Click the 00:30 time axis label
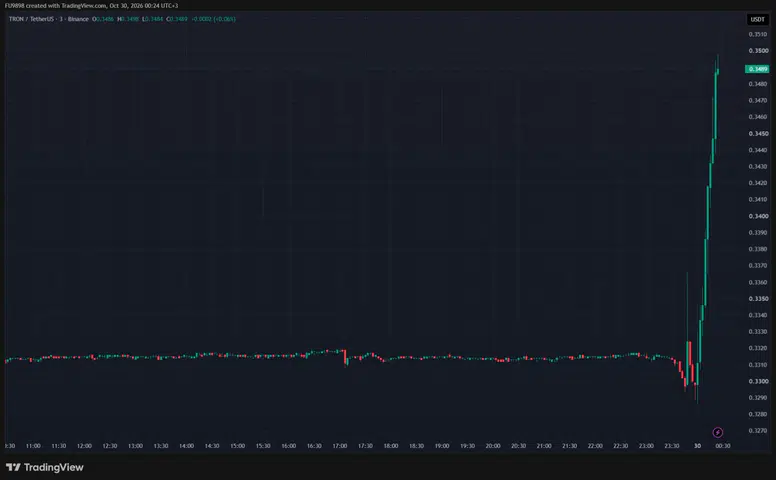The image size is (776, 480). click(723, 446)
